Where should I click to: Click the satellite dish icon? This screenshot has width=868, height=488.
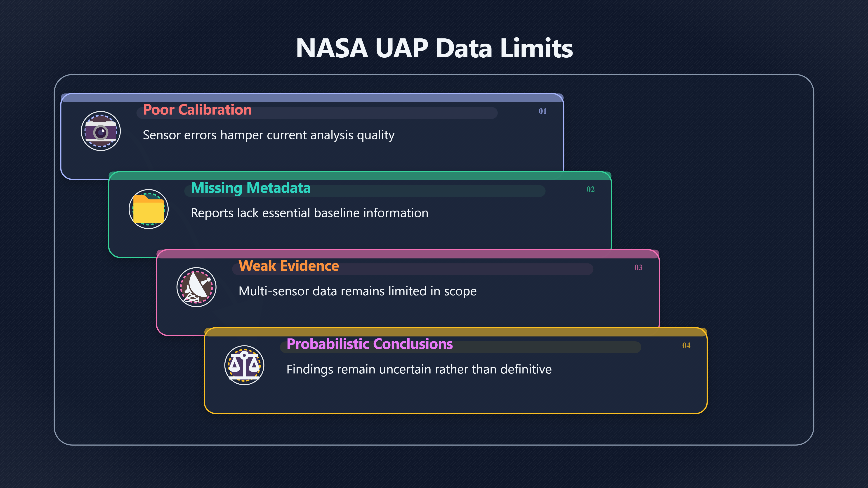click(196, 287)
